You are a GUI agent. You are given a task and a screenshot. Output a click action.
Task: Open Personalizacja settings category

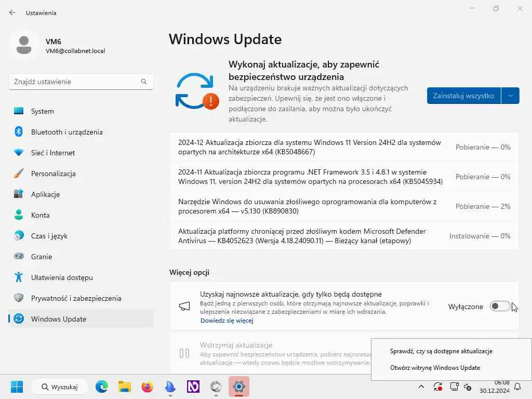[x=81, y=174]
